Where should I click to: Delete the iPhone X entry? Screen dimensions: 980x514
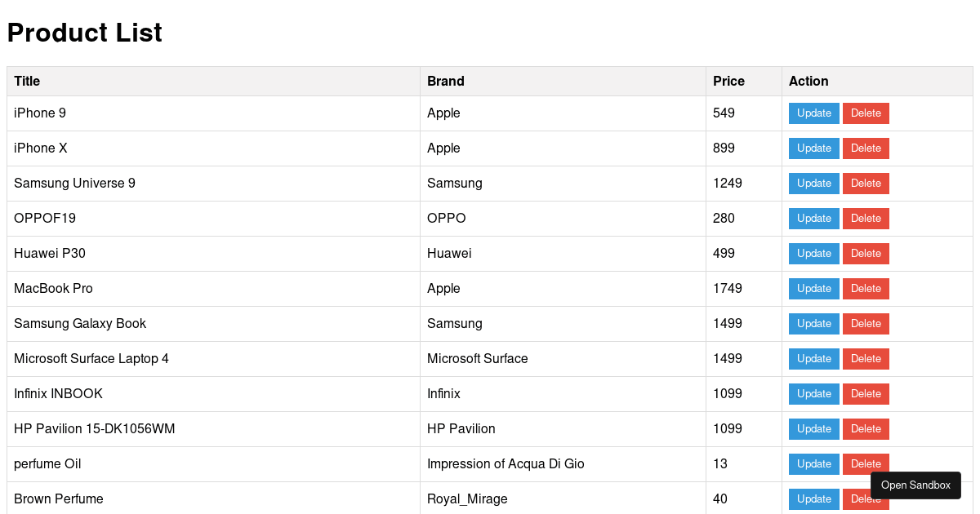pos(866,148)
